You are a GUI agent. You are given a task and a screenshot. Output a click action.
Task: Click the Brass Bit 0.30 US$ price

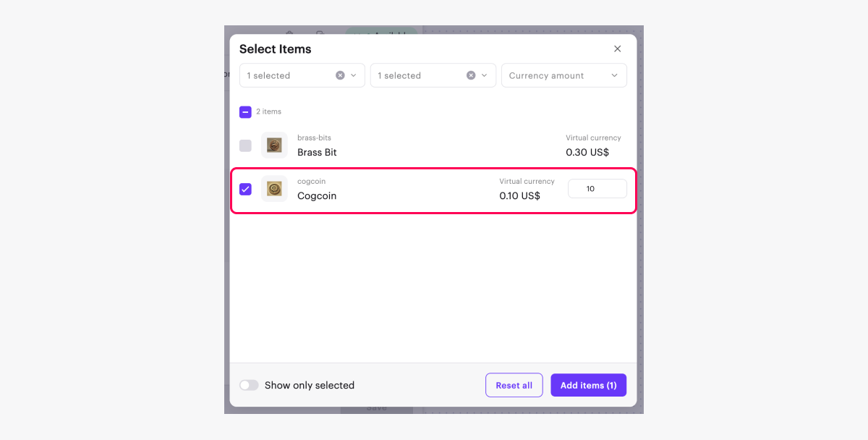tap(587, 153)
